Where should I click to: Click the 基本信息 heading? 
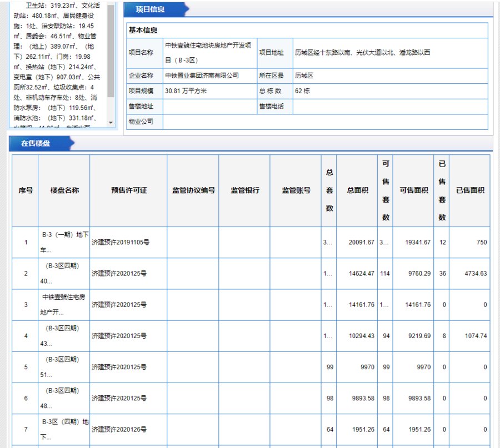143,31
